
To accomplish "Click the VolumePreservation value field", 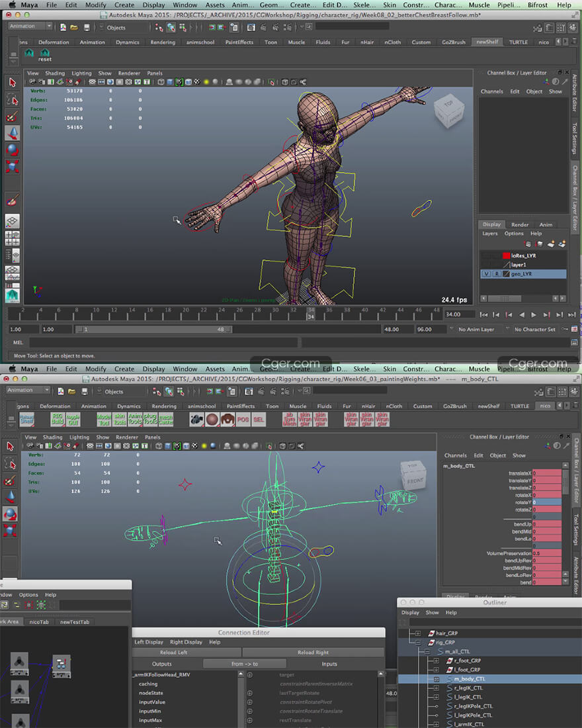I will coord(546,553).
